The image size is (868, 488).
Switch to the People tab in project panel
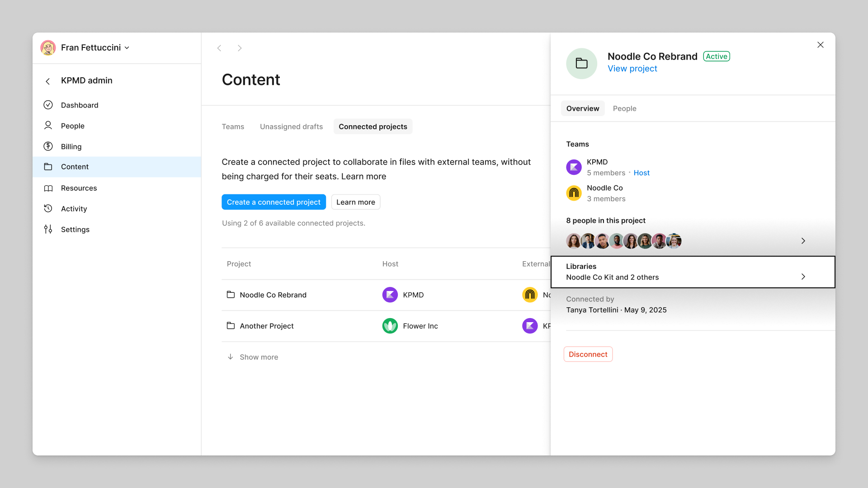pos(625,108)
